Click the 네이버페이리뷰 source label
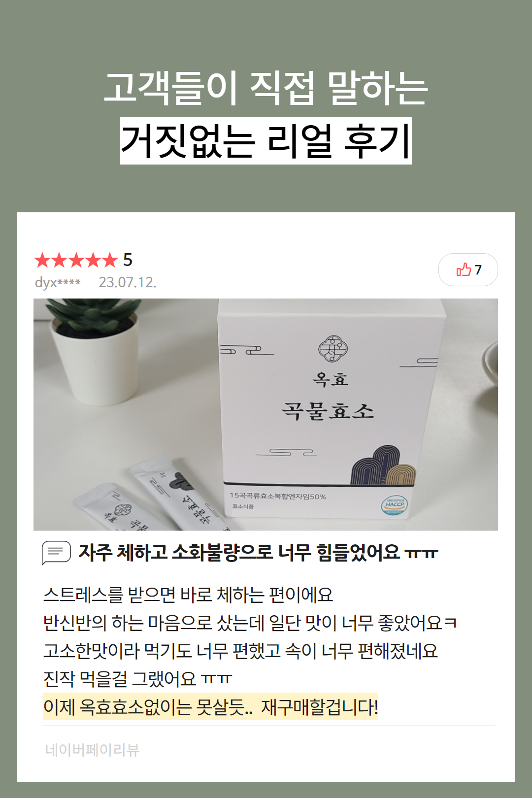The image size is (532, 798). click(92, 750)
